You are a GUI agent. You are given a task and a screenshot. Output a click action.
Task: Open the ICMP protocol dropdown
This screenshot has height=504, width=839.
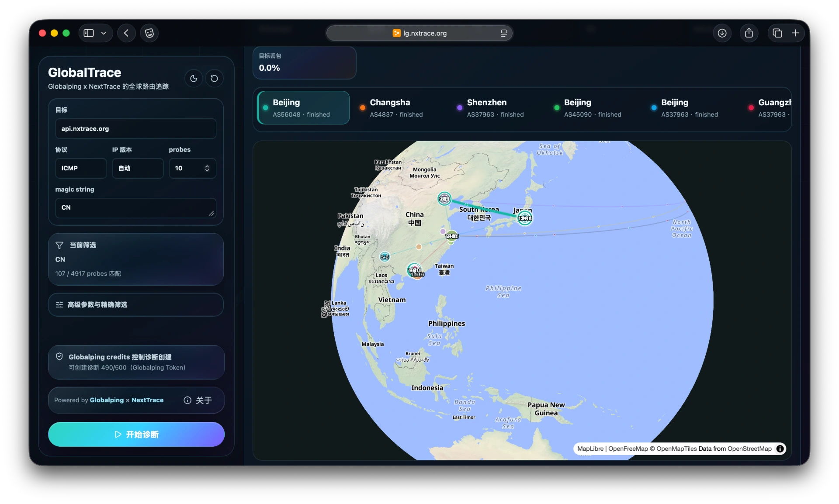[x=81, y=168]
